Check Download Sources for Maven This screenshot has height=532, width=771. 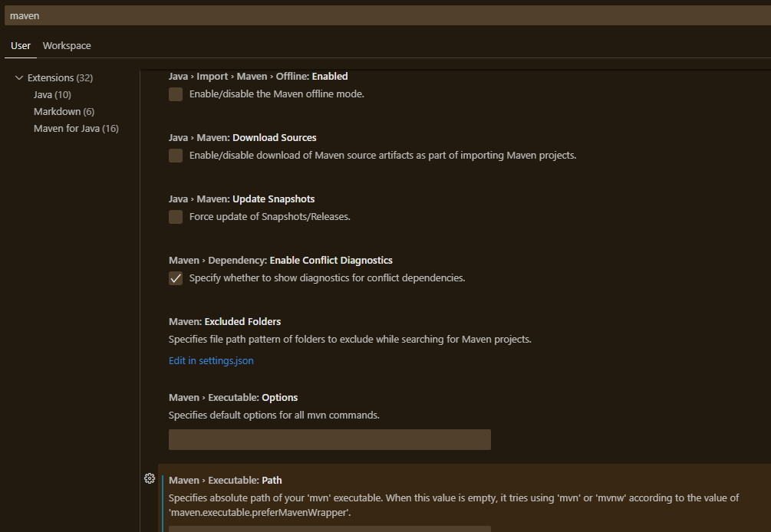[176, 156]
